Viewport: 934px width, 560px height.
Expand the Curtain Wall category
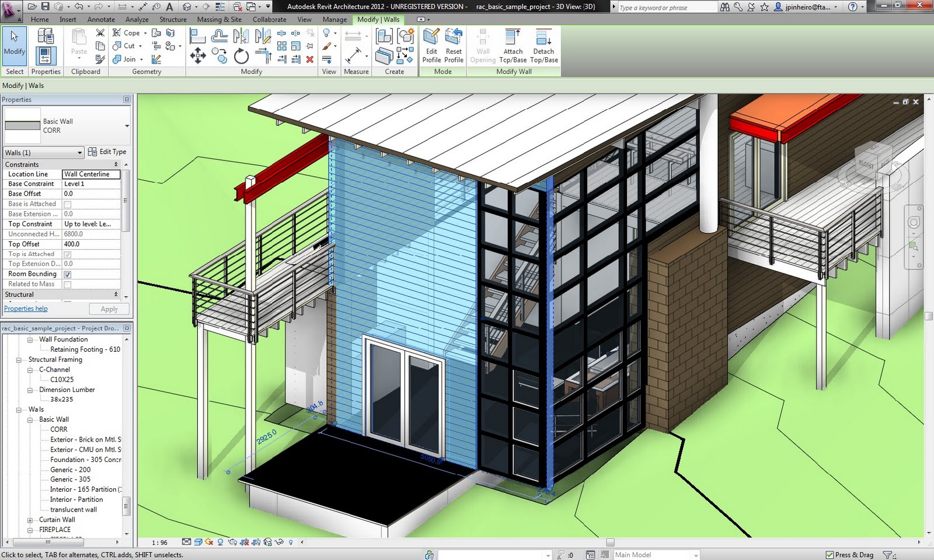tap(29, 519)
